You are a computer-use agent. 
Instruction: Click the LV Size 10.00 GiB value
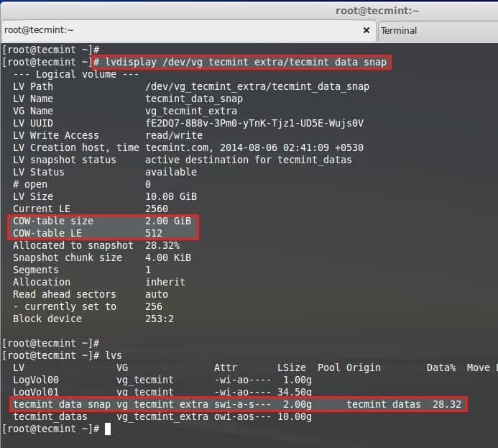pos(170,196)
